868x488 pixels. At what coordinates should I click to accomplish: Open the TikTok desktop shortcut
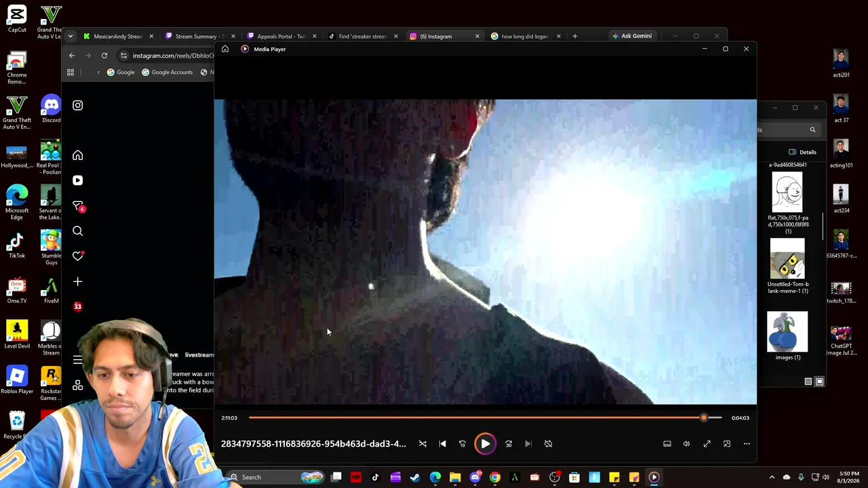point(17,245)
